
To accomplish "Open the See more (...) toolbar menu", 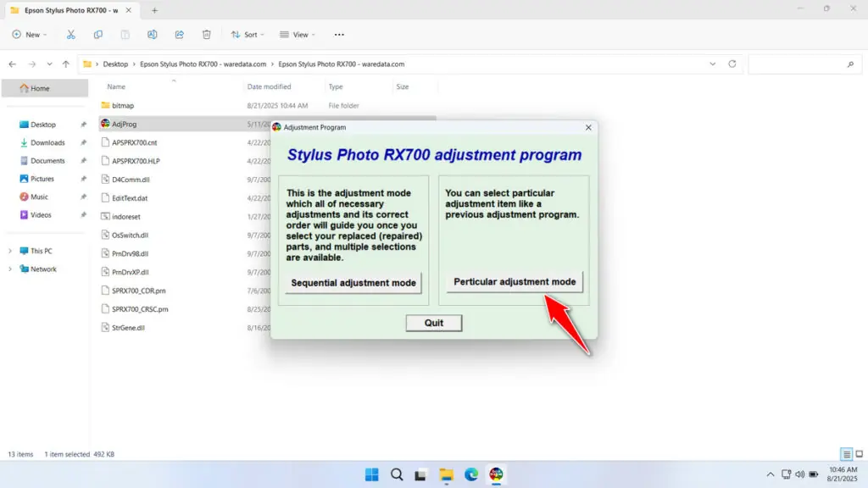I will pos(338,35).
